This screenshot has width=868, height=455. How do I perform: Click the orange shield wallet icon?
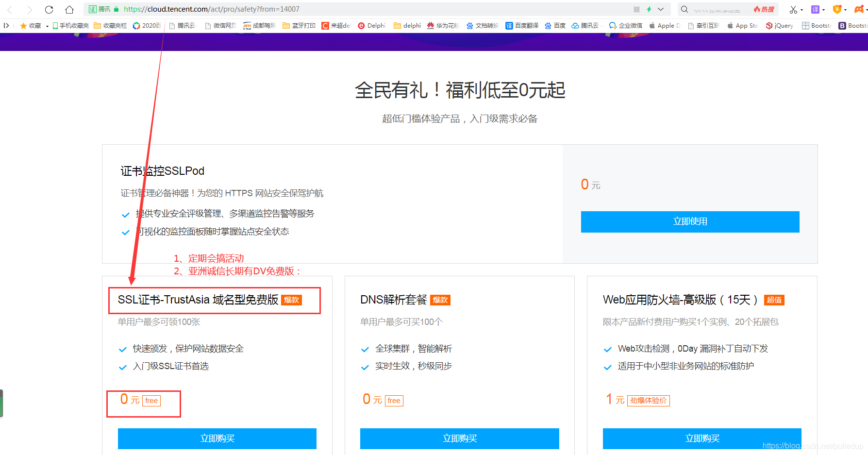tap(837, 9)
